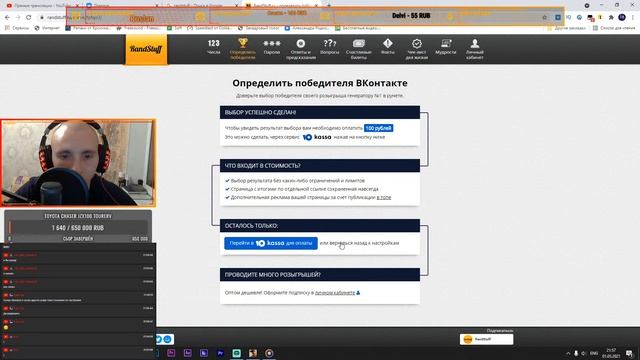The image size is (640, 360).
Task: Open the Сервисы bookmark
Action: click(x=17, y=28)
